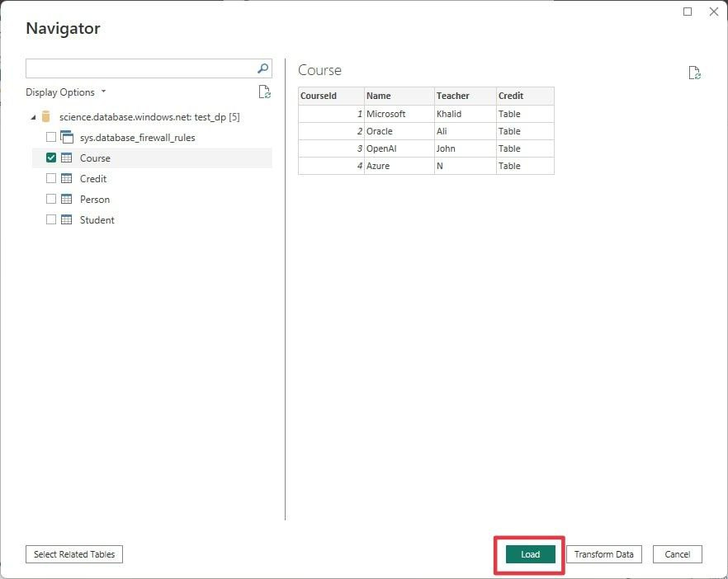Screen dimensions: 728x579
Task: Check the Student table checkbox
Action: pos(51,219)
